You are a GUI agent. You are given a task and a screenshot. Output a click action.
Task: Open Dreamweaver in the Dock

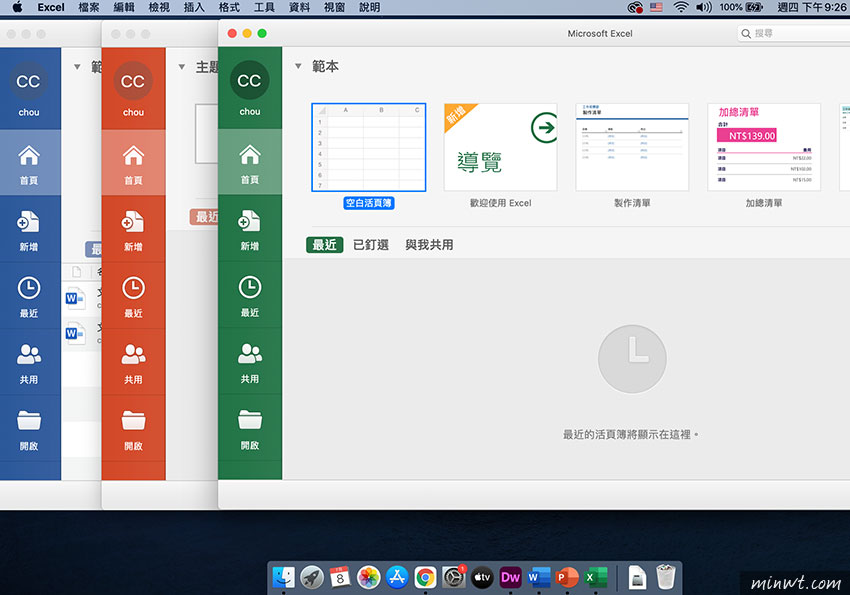coord(510,577)
